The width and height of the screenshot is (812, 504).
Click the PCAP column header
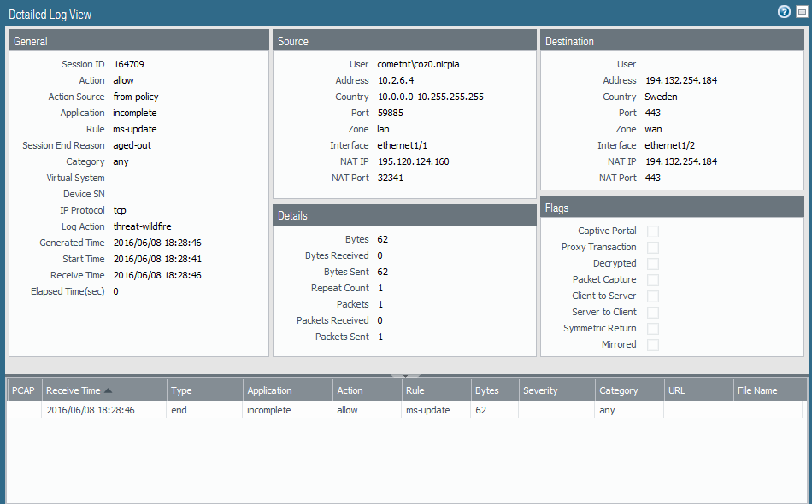pyautogui.click(x=23, y=390)
